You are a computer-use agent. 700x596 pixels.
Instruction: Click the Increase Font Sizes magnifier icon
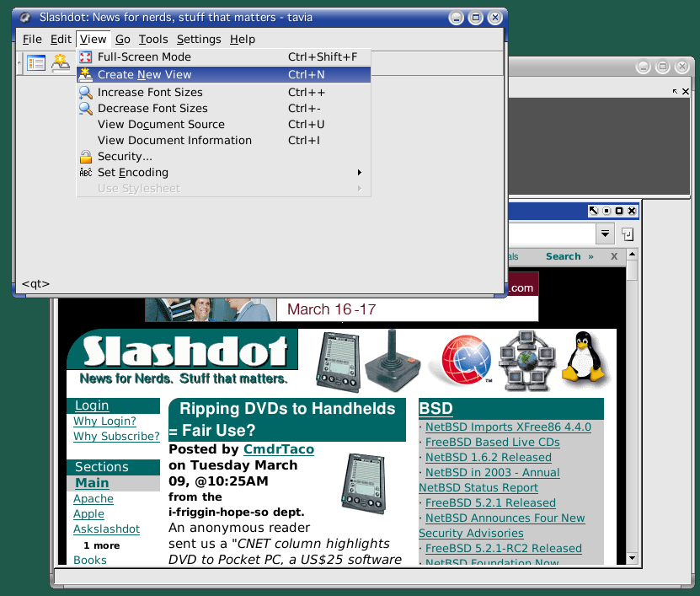[x=85, y=93]
